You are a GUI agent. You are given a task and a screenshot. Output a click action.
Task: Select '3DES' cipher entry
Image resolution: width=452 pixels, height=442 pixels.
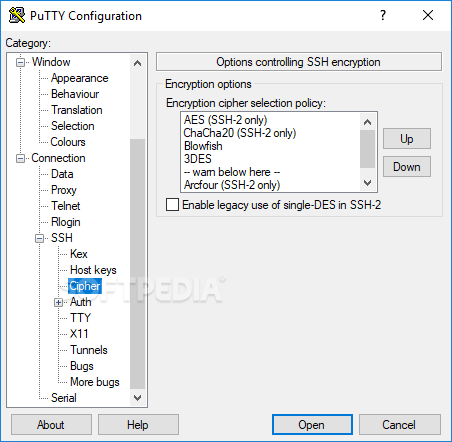coord(198,159)
